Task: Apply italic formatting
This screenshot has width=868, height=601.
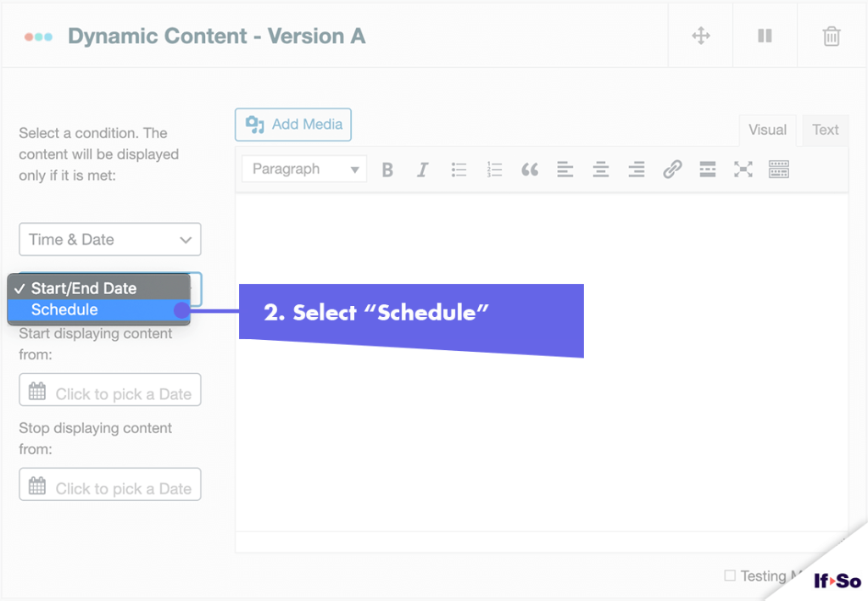Action: coord(423,170)
